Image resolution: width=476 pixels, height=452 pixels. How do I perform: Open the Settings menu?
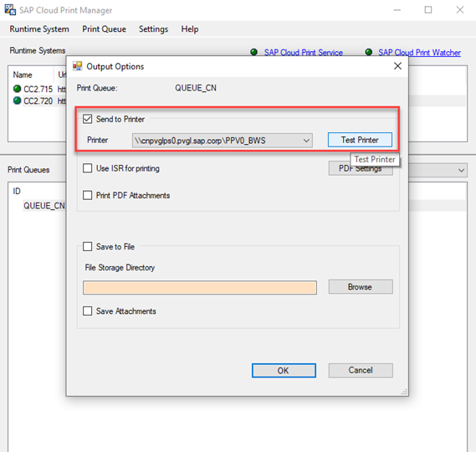click(153, 28)
